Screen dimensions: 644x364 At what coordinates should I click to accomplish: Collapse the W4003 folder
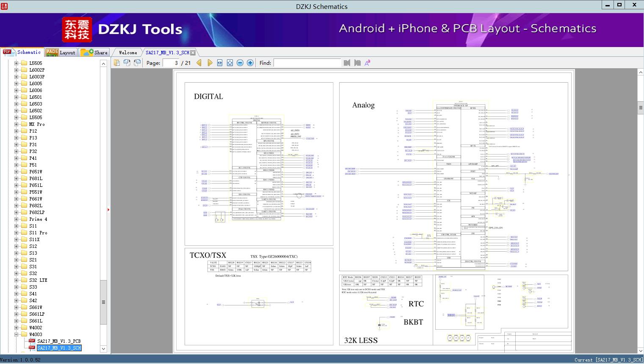click(17, 334)
